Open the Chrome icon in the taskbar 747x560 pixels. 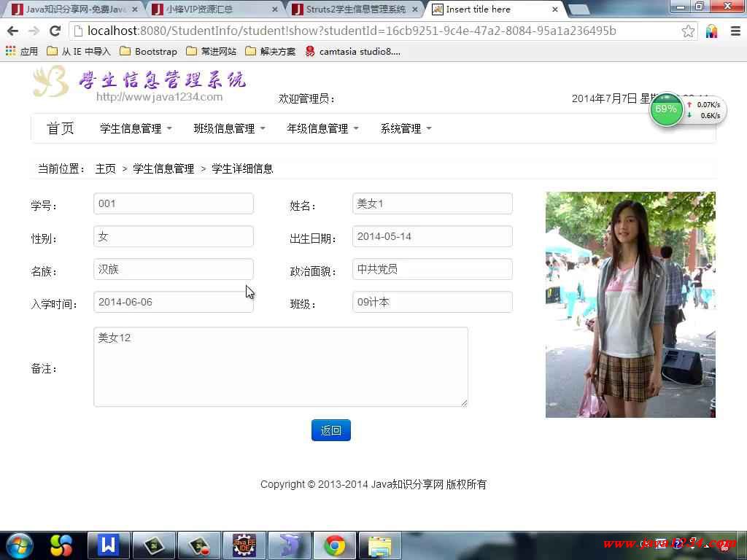(x=335, y=545)
